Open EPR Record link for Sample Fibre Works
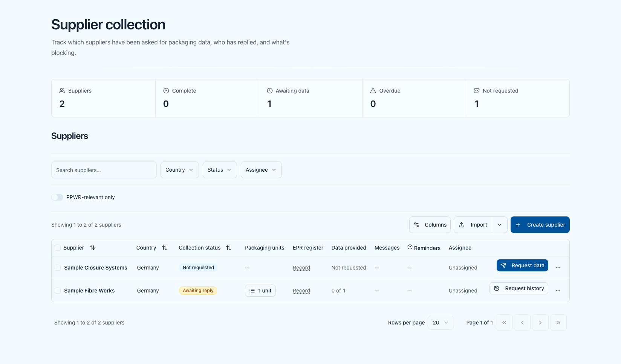621x364 pixels. tap(301, 291)
